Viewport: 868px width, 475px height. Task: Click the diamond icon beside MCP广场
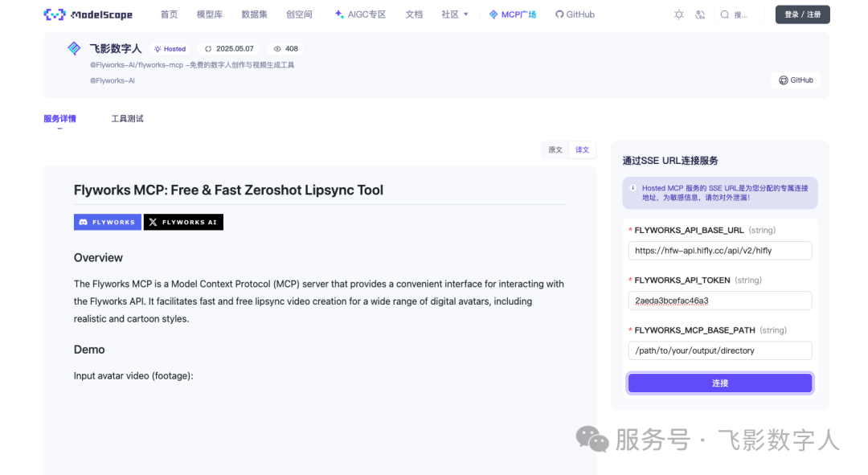pos(493,14)
